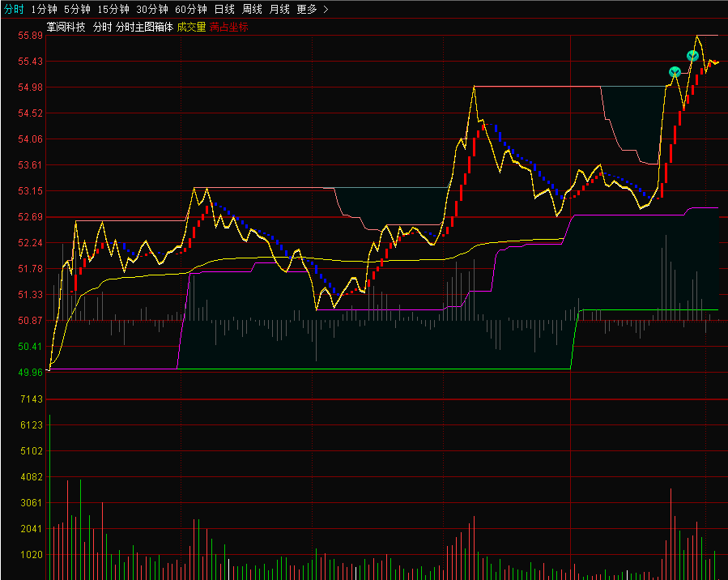Click the lower teal arrow signal marker
The height and width of the screenshot is (580, 728).
675,72
